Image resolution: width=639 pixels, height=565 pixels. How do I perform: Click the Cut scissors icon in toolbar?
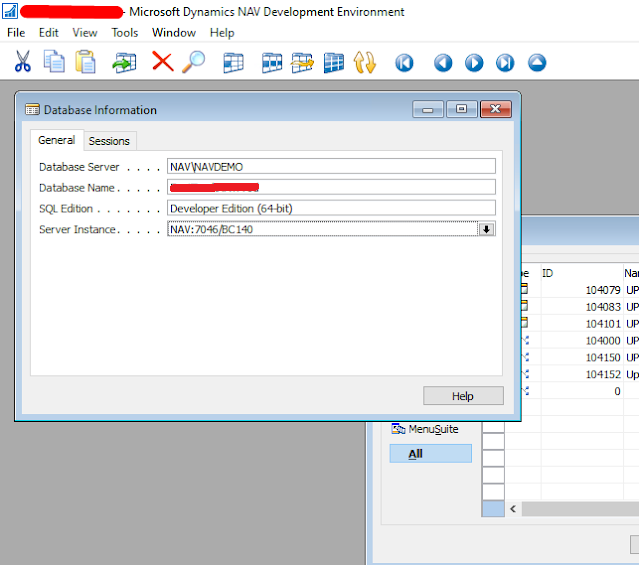point(22,62)
